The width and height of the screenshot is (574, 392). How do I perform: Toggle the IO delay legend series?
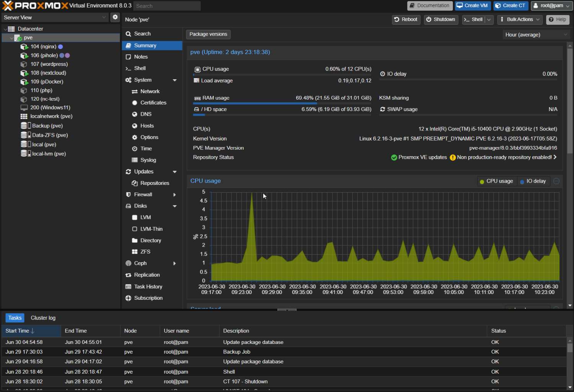(x=533, y=181)
